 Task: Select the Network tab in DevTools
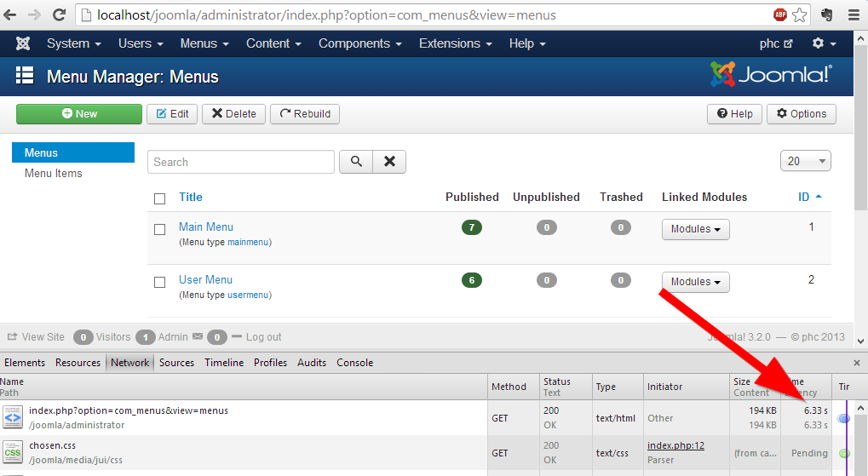click(129, 363)
